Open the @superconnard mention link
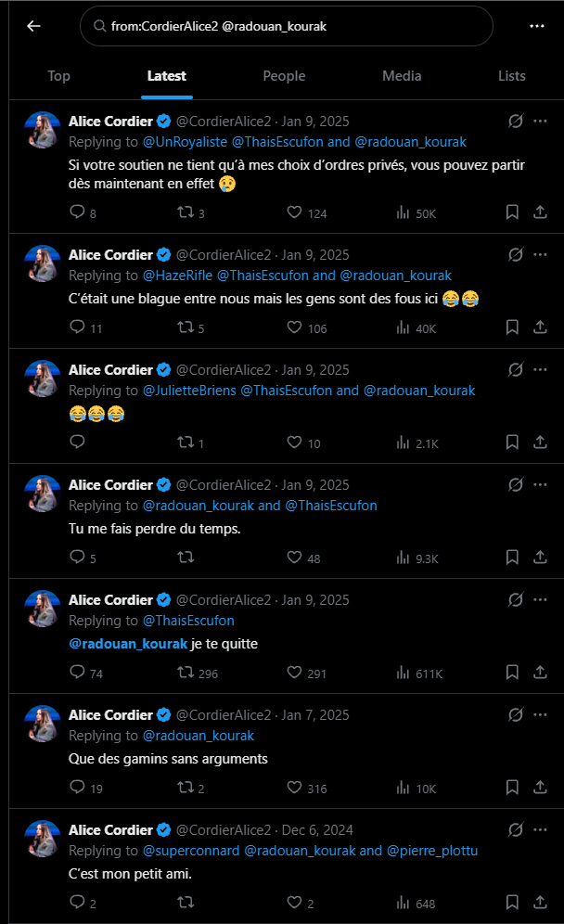Image resolution: width=564 pixels, height=924 pixels. (x=191, y=851)
